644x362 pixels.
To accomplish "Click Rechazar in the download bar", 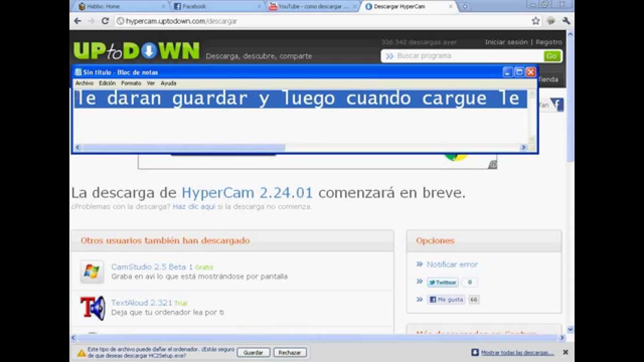I will pos(290,352).
